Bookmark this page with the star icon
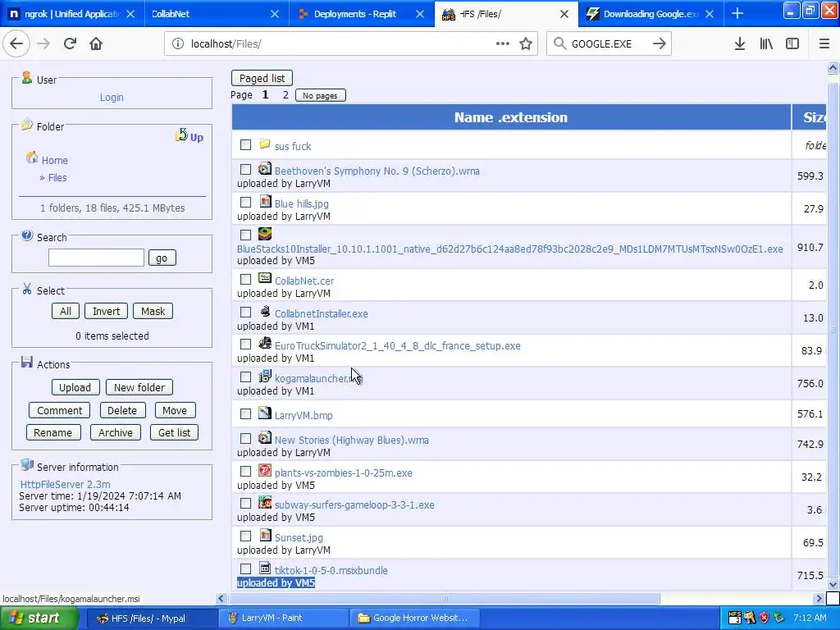The width and height of the screenshot is (840, 630). pyautogui.click(x=526, y=44)
